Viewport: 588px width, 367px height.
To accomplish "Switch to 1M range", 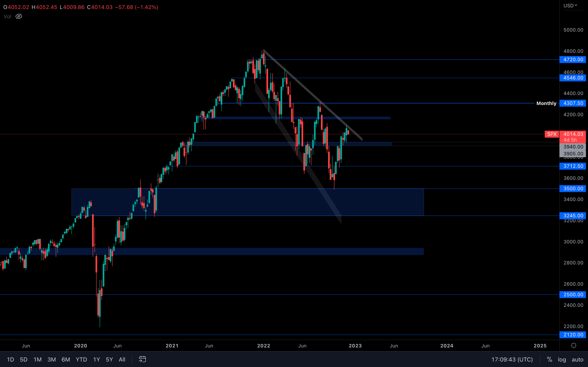I will (x=37, y=359).
